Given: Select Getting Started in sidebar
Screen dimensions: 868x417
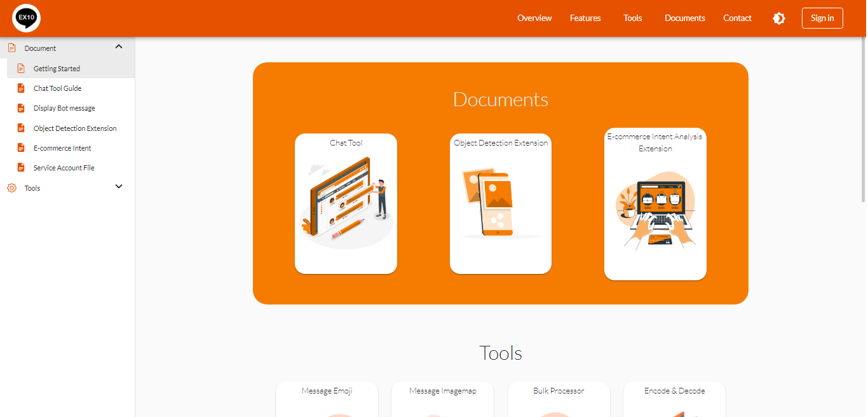Looking at the screenshot, I should tap(57, 69).
